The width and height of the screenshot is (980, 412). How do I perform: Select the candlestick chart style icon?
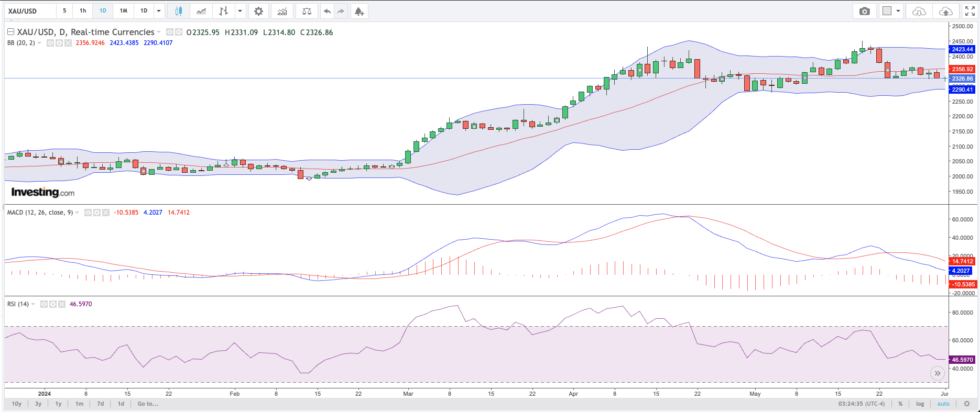(x=179, y=11)
